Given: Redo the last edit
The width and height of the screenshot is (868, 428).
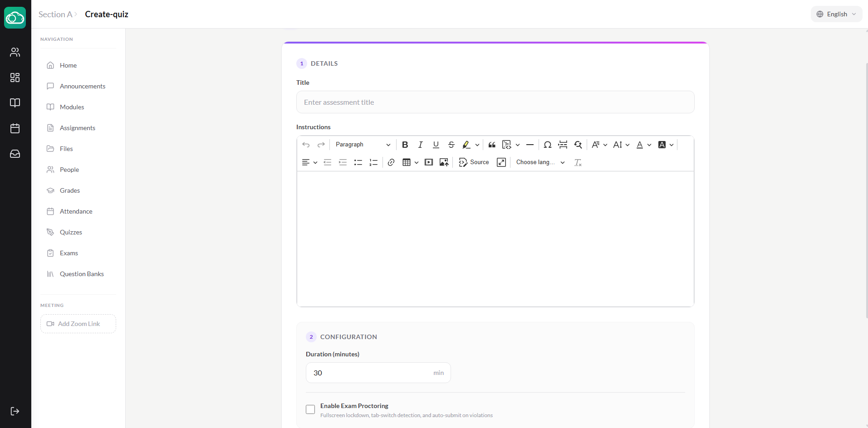Looking at the screenshot, I should (x=321, y=145).
